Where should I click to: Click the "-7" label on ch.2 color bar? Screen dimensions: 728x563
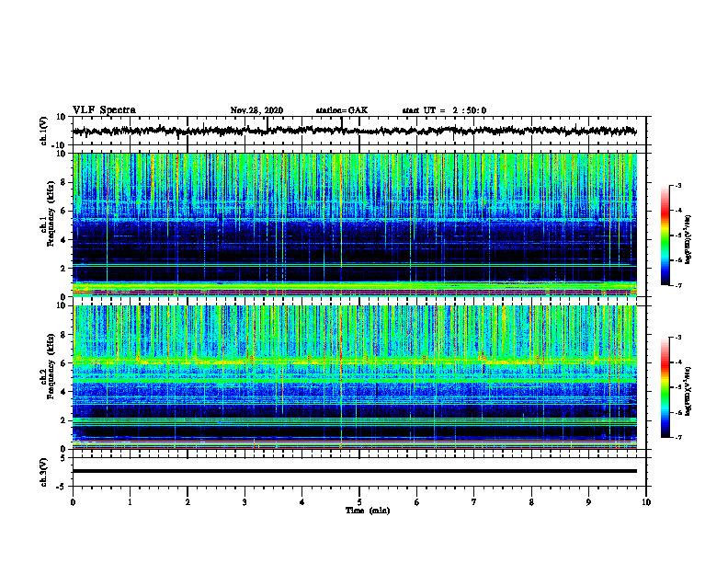click(677, 437)
